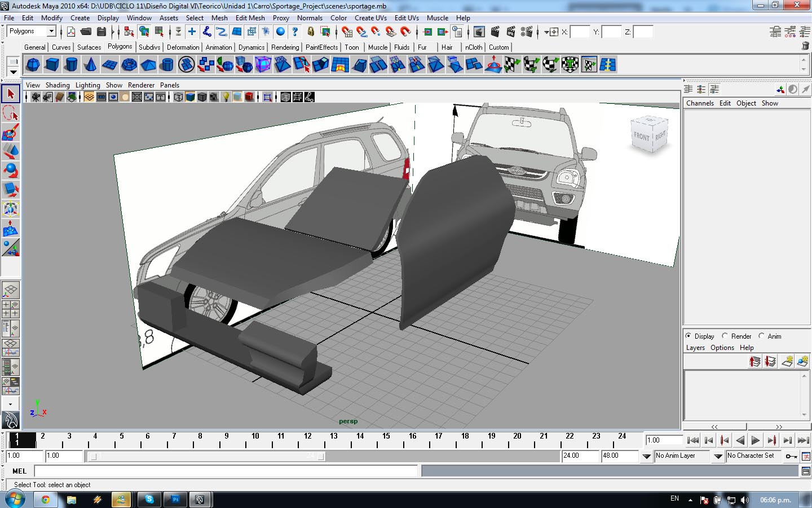
Task: Select the Anim radio button
Action: 761,336
